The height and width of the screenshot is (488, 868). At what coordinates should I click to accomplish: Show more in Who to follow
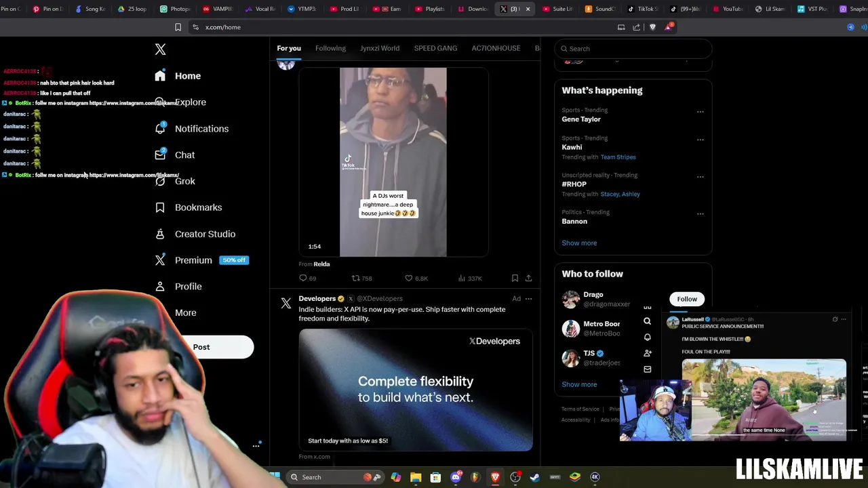(579, 384)
